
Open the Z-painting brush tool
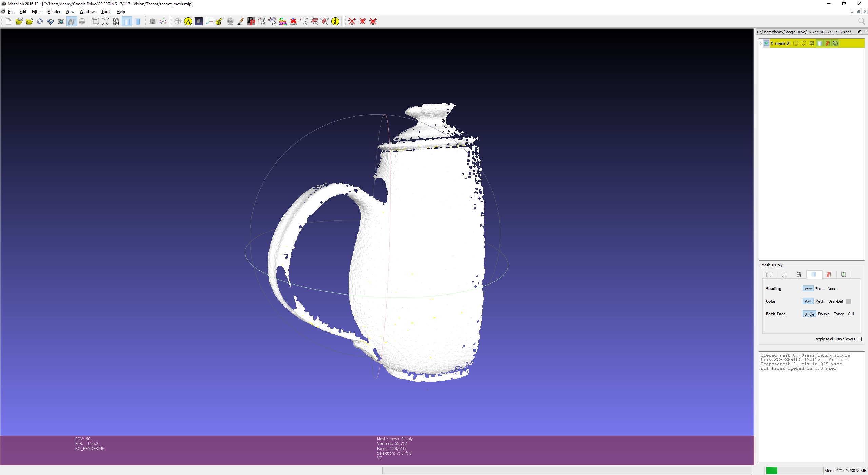[x=240, y=22]
